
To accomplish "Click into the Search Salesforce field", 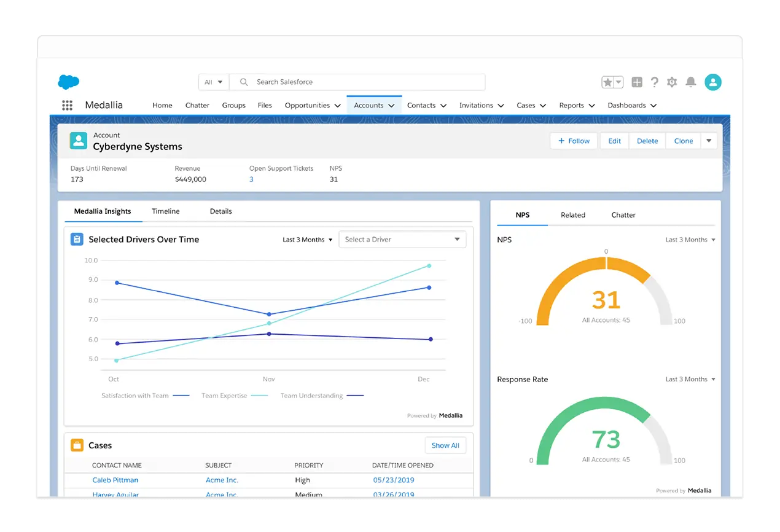I will click(x=357, y=82).
